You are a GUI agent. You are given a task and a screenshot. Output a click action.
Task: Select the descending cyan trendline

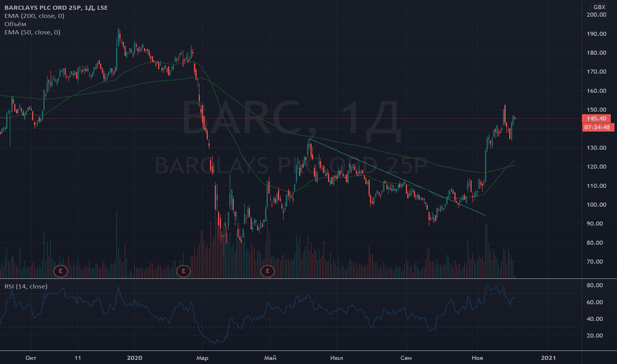click(397, 177)
